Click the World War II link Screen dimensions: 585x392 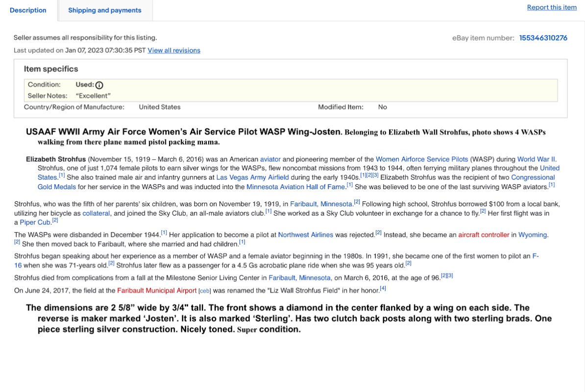pyautogui.click(x=536, y=159)
